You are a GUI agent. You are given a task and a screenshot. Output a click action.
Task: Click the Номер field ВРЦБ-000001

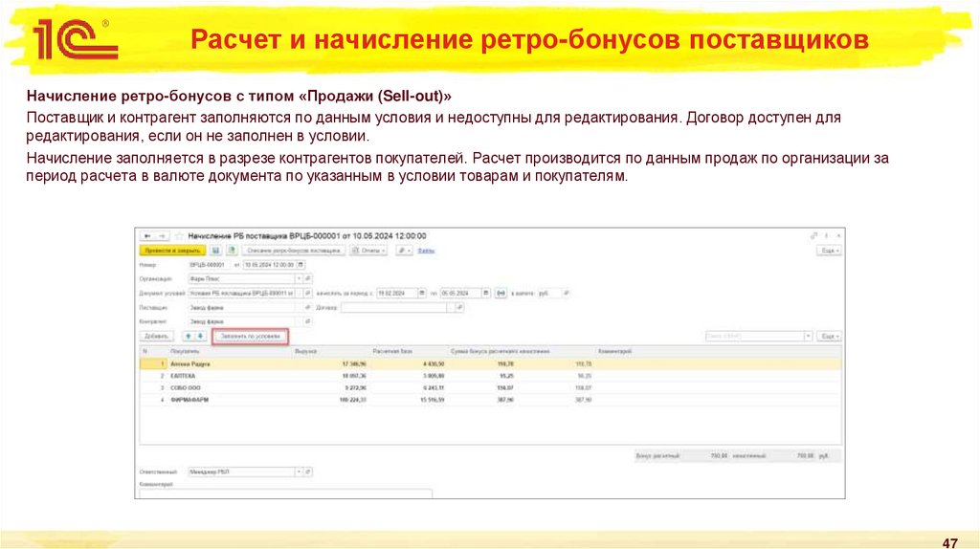(210, 265)
